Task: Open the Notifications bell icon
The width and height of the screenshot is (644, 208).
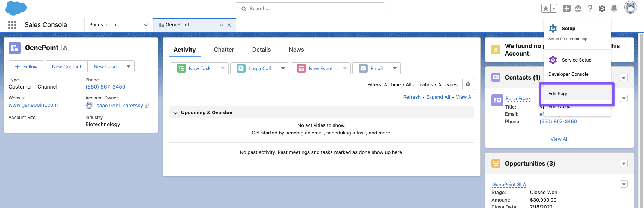Action: [614, 8]
